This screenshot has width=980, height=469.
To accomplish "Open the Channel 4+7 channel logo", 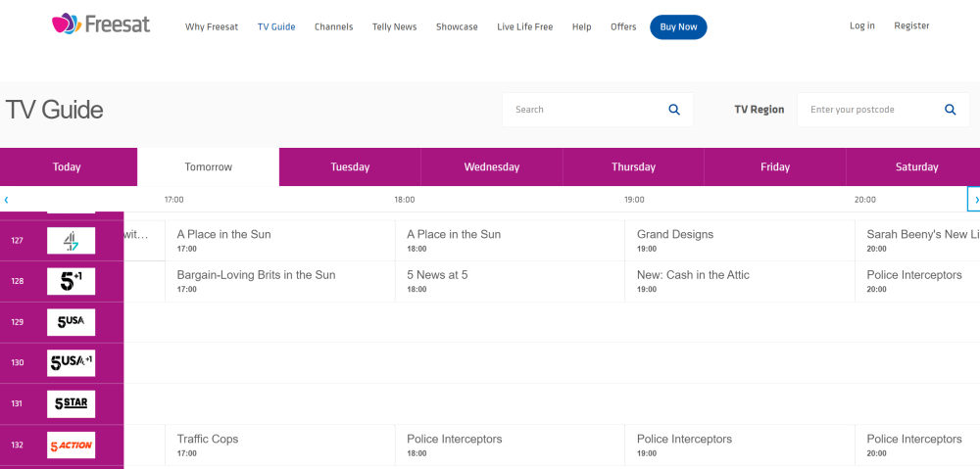I will click(x=72, y=241).
